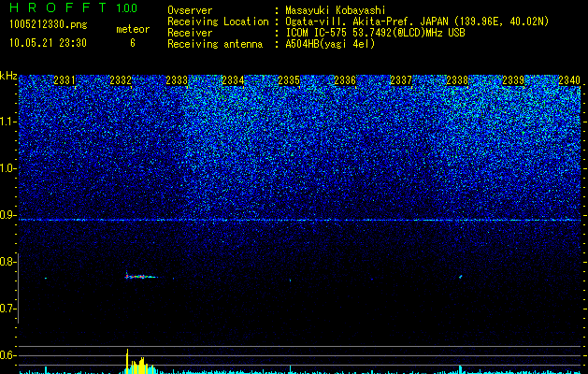This screenshot has height=374, width=588.
Task: Click the Ovserver label
Action: coord(190,10)
